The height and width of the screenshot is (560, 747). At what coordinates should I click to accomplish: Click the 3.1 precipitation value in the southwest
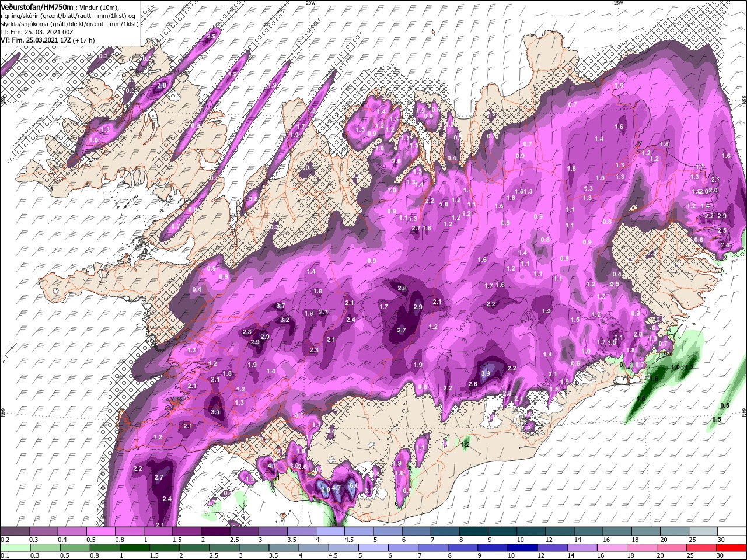coord(215,412)
